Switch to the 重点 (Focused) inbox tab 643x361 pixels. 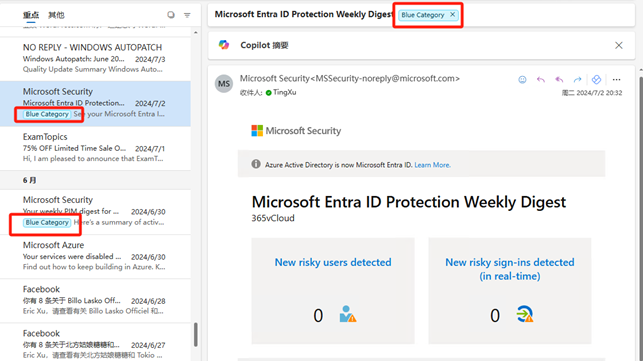[x=31, y=15]
